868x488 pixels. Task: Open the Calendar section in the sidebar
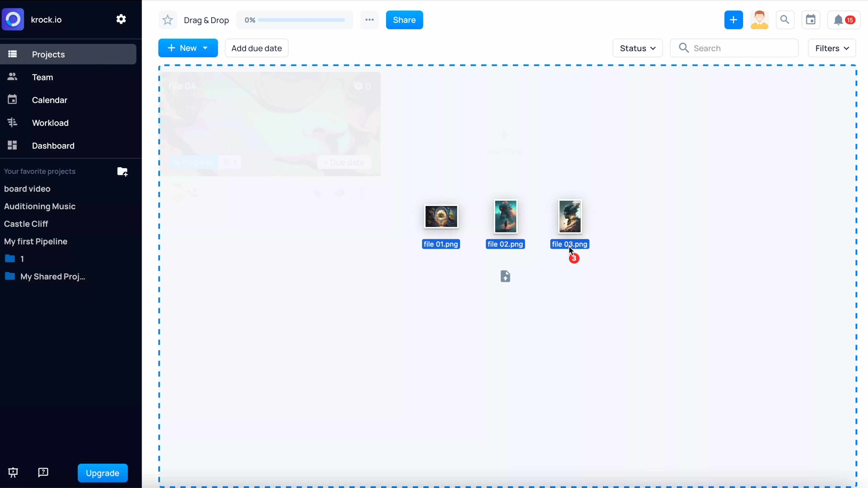point(50,100)
